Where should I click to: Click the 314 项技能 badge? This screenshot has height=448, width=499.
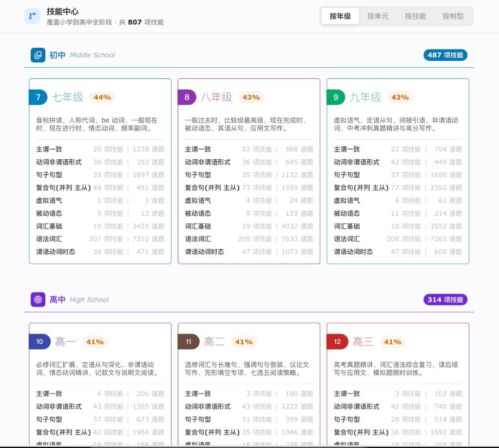coord(445,299)
